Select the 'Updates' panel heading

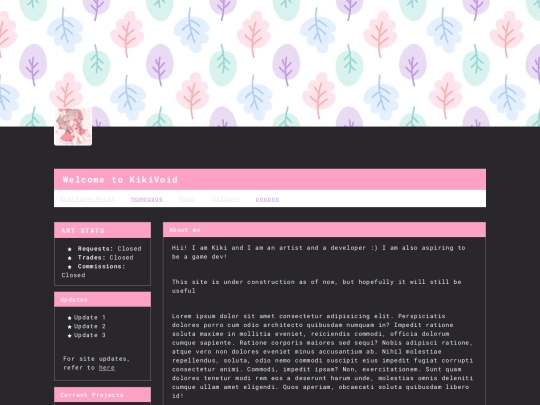tap(74, 300)
